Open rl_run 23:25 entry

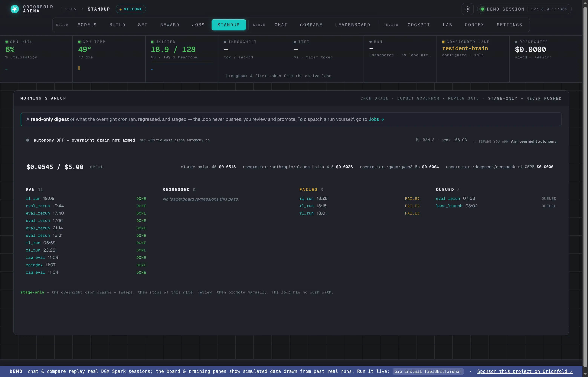86,250
